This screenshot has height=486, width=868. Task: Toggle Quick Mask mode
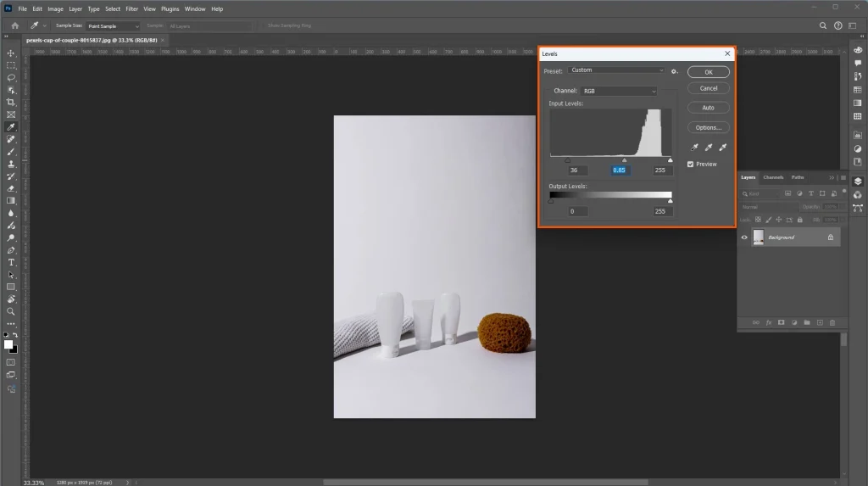click(10, 362)
